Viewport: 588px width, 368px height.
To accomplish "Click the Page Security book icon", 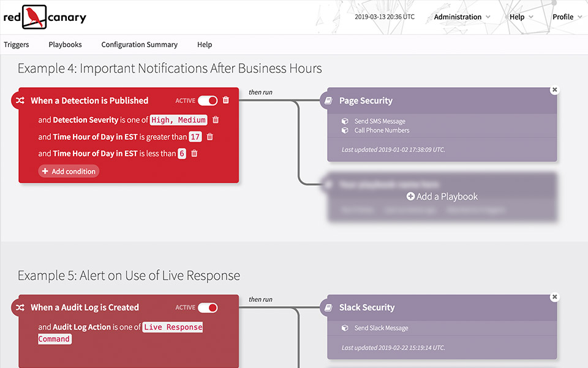I will pos(329,101).
